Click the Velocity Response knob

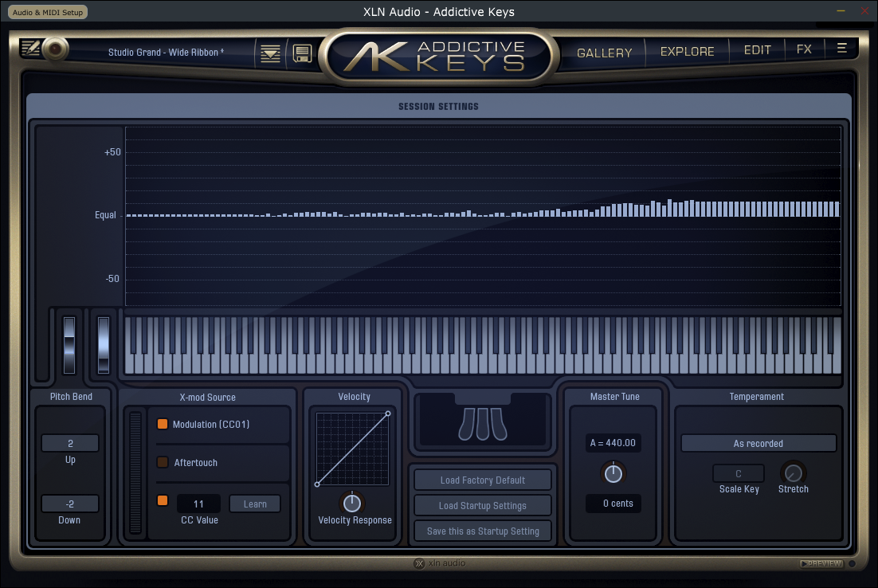[351, 503]
